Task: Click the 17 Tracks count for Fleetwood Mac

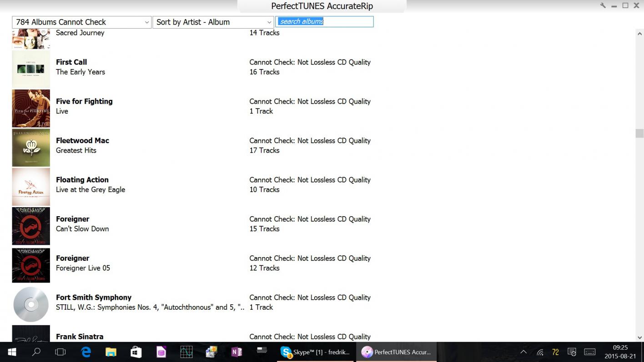Action: 264,150
